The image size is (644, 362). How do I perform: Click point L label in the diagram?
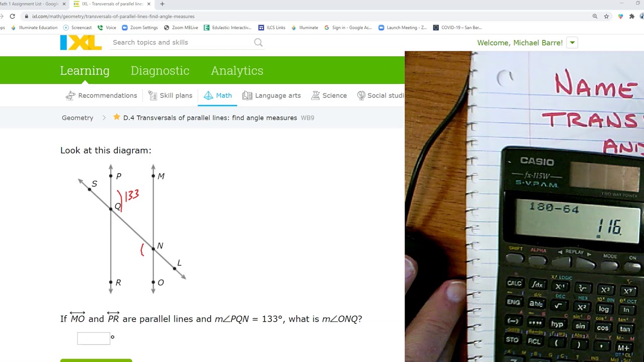pyautogui.click(x=179, y=262)
